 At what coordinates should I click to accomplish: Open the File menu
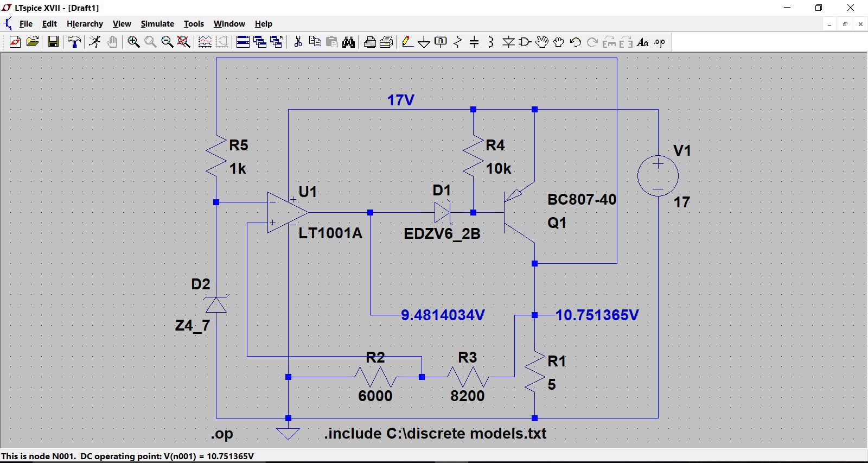coord(26,24)
